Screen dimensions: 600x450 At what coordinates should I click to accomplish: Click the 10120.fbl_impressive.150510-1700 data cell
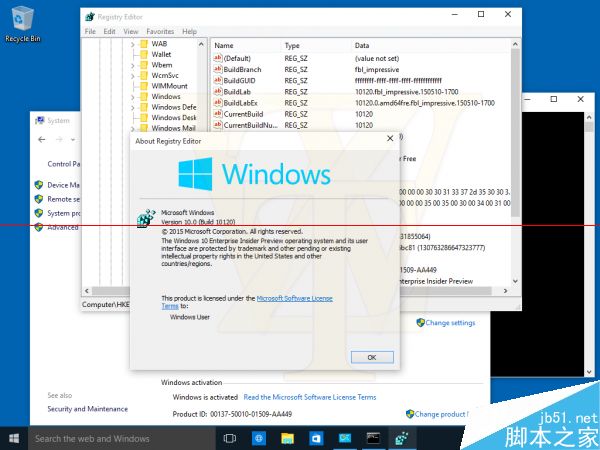(406, 92)
